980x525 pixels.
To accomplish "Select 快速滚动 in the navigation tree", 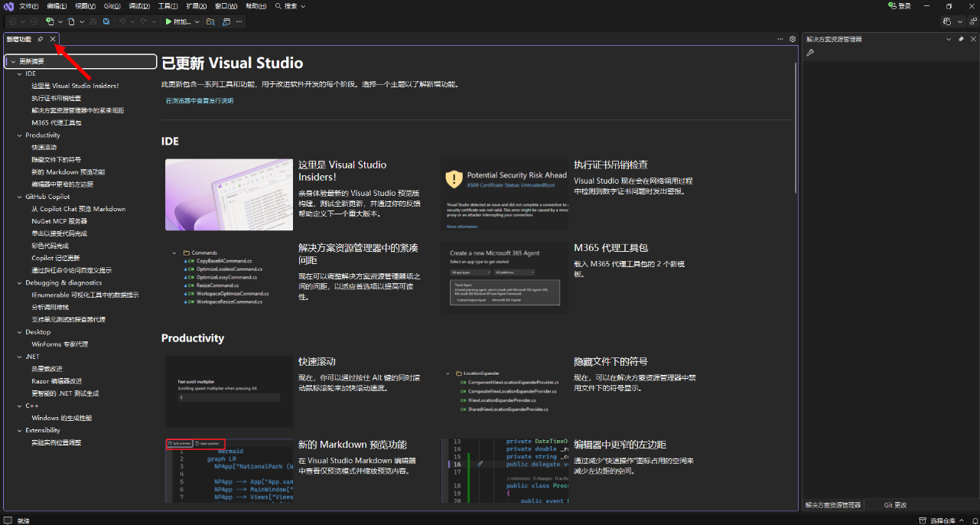I will 44,148.
